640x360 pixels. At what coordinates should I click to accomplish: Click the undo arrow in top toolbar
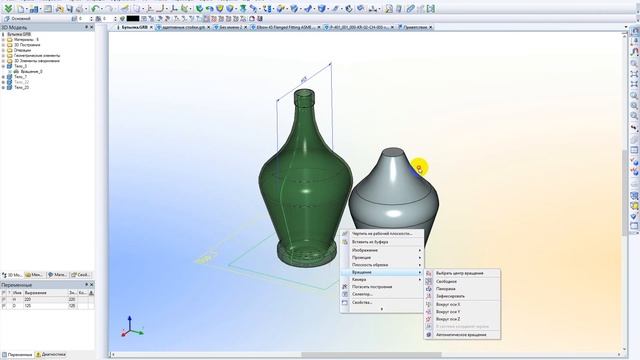(95, 9)
